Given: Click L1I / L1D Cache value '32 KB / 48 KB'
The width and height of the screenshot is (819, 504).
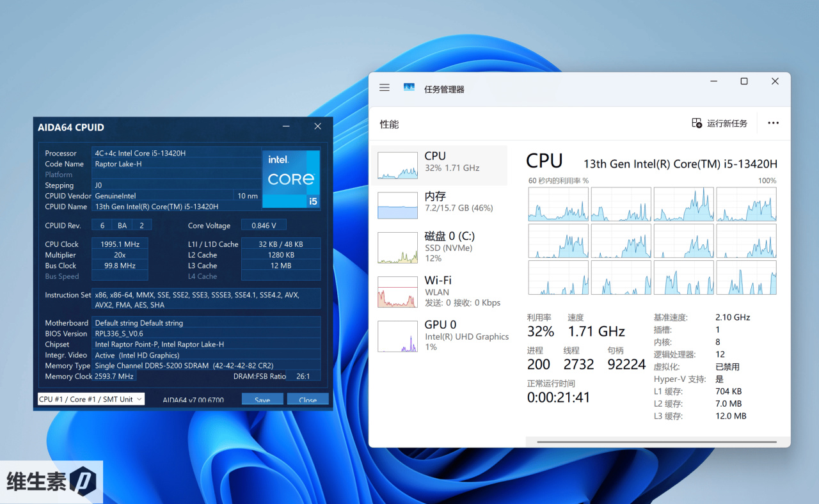Looking at the screenshot, I should point(281,244).
